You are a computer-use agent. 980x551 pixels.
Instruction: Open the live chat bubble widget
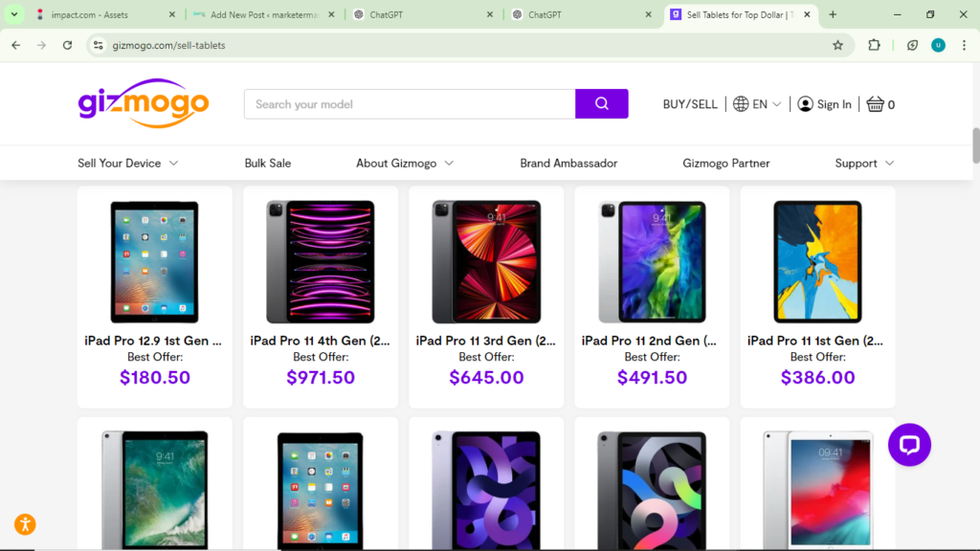[x=909, y=445]
